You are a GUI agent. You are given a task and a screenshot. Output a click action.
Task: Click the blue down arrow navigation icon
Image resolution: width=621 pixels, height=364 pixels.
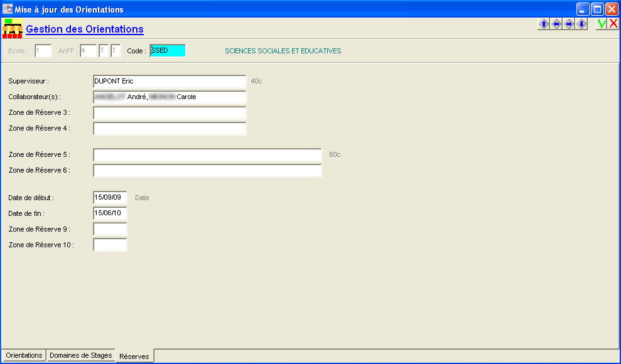(x=581, y=24)
